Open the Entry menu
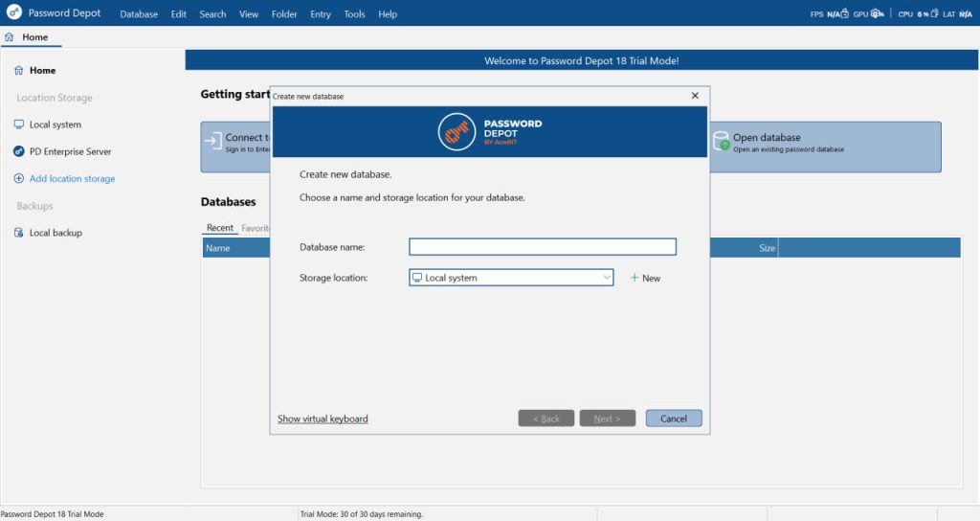The width and height of the screenshot is (980, 521). 321,13
